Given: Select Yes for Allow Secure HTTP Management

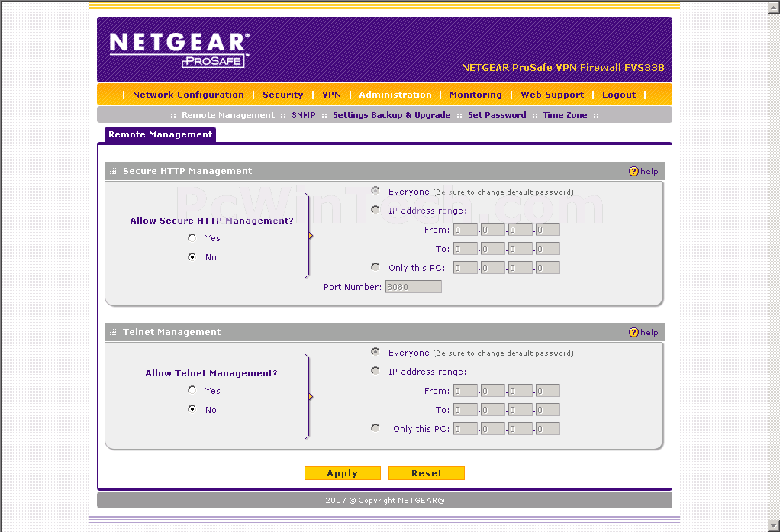Looking at the screenshot, I should tap(192, 238).
